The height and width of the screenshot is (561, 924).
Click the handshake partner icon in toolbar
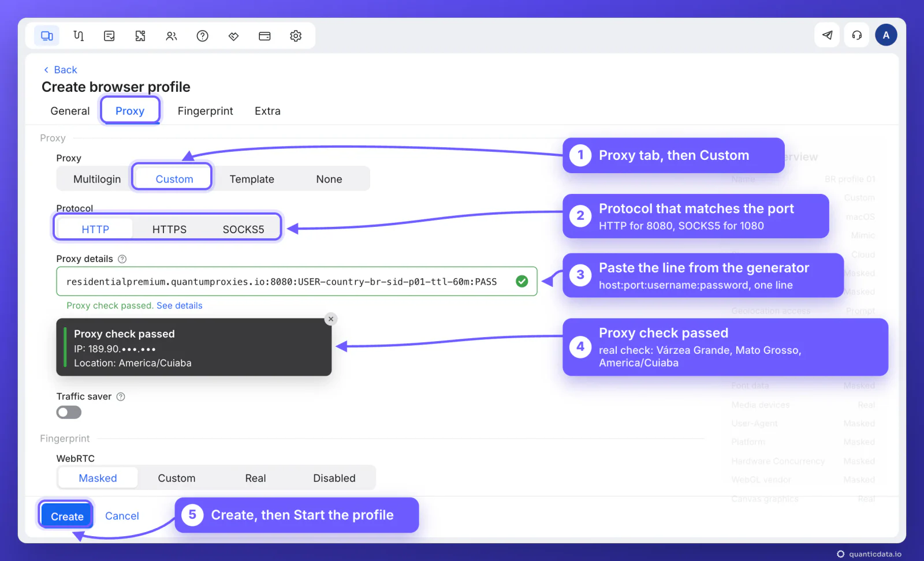click(x=234, y=36)
